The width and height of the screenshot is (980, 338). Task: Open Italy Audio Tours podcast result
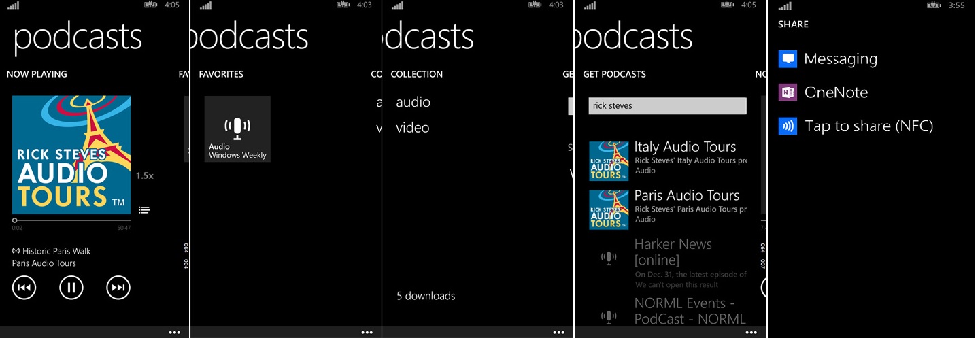click(685, 147)
